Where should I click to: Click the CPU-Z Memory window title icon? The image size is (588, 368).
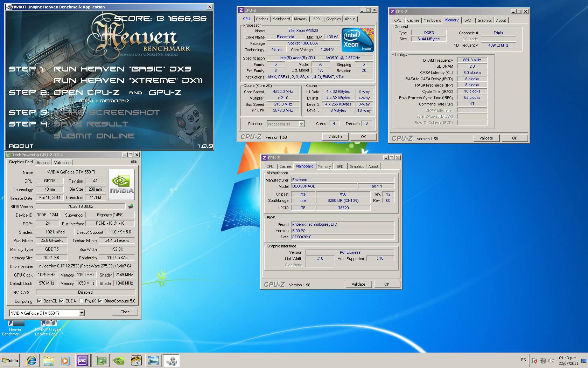pyautogui.click(x=392, y=12)
